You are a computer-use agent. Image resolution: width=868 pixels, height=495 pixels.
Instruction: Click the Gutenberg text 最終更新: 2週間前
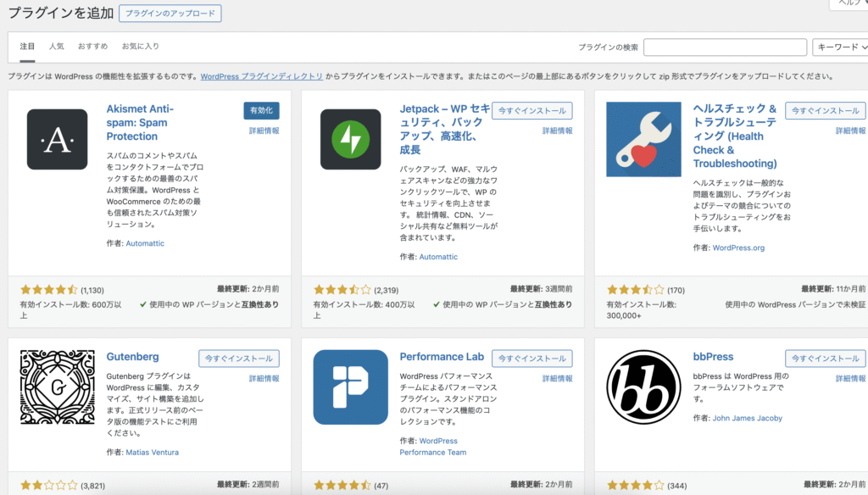(x=248, y=485)
